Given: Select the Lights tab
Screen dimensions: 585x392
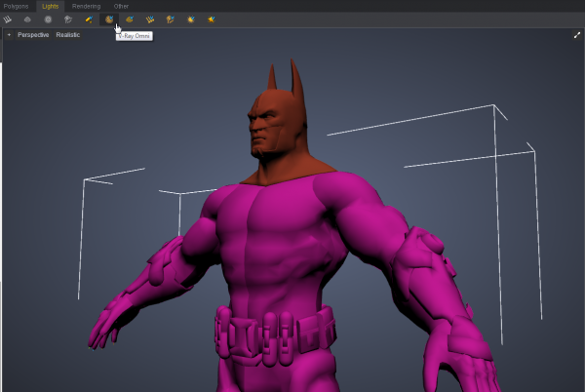Looking at the screenshot, I should (x=50, y=6).
